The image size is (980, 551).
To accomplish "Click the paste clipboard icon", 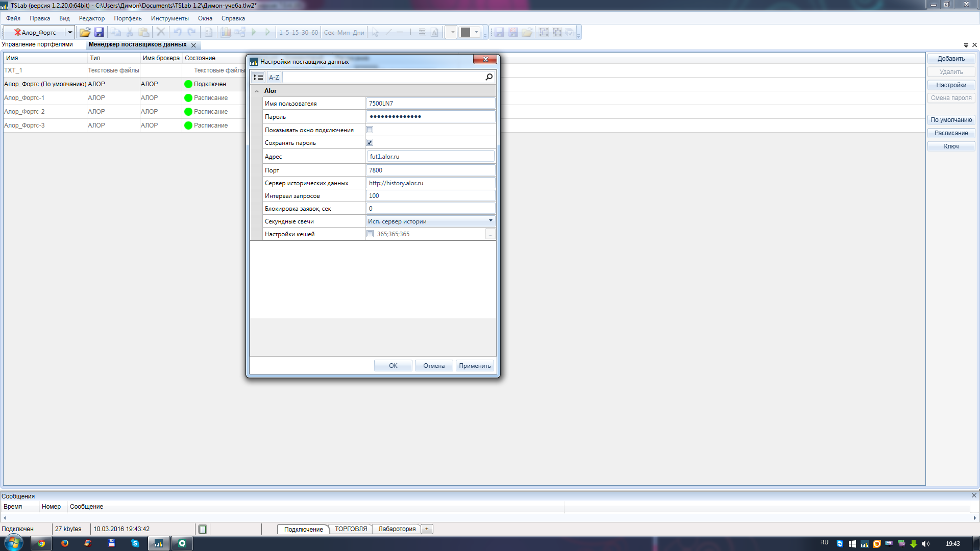I will 144,32.
